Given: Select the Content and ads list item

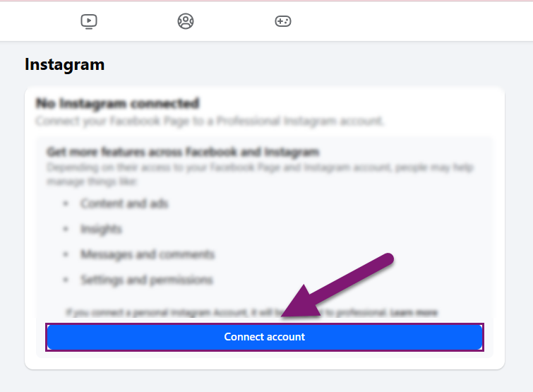Looking at the screenshot, I should pos(124,203).
